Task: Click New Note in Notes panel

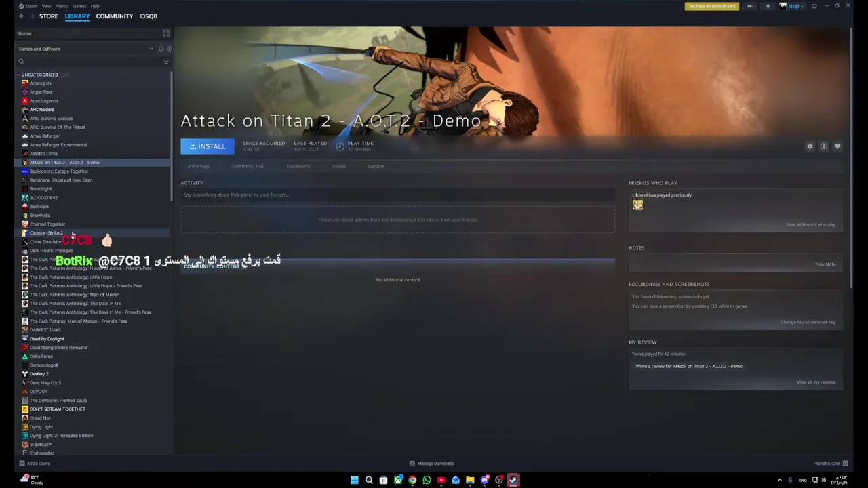Action: (x=825, y=264)
